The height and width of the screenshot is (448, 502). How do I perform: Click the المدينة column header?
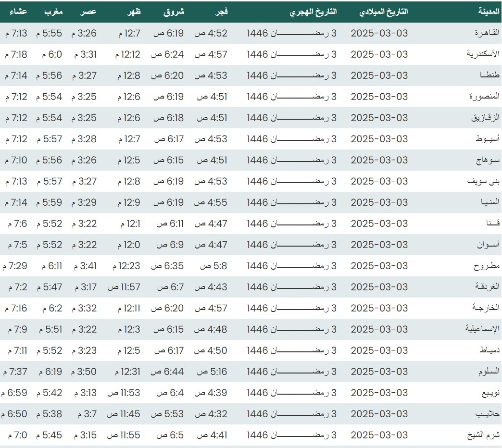coord(489,12)
